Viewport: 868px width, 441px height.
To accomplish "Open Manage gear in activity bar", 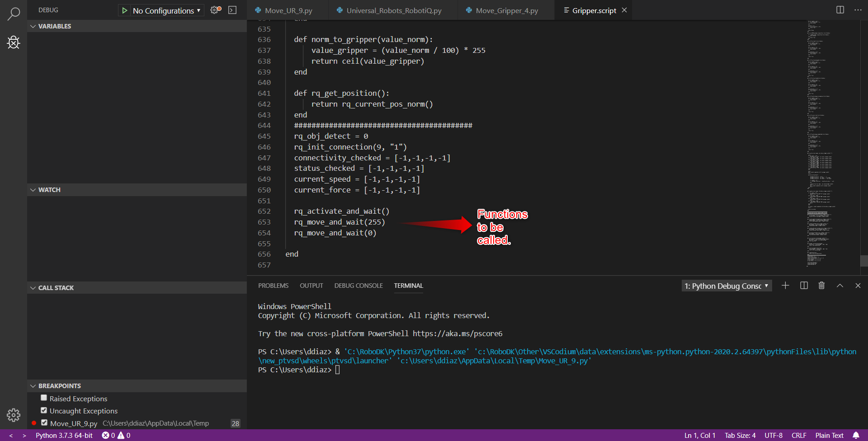I will click(x=14, y=415).
